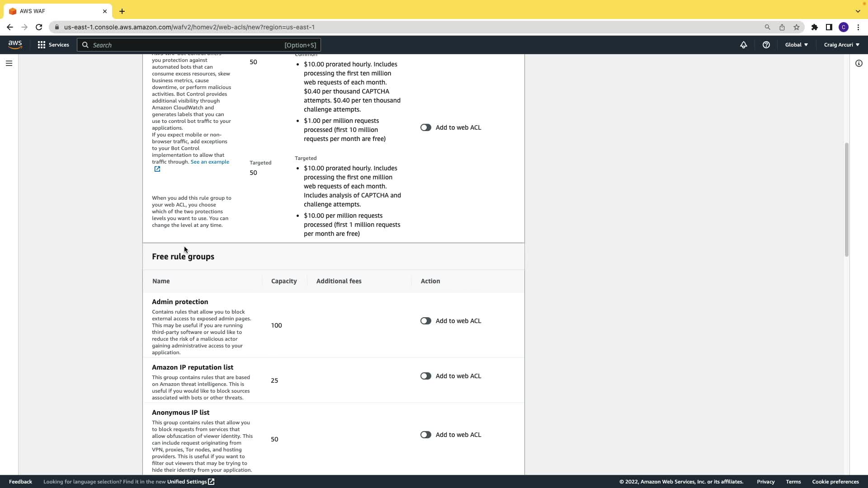Enable Anonymous IP list toggle
This screenshot has width=868, height=488.
pos(425,435)
